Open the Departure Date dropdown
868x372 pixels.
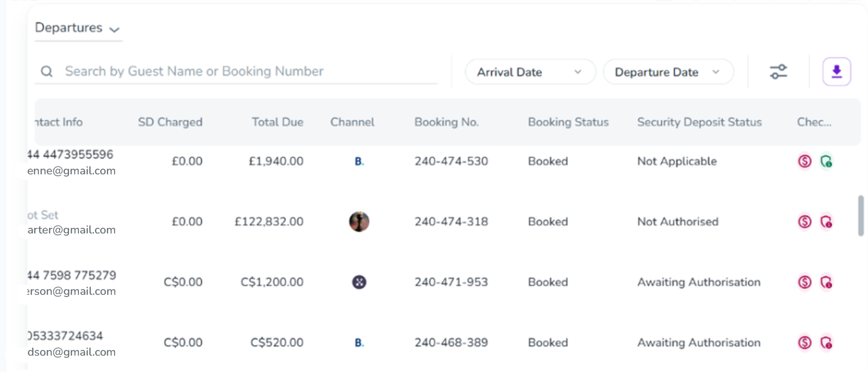[668, 72]
